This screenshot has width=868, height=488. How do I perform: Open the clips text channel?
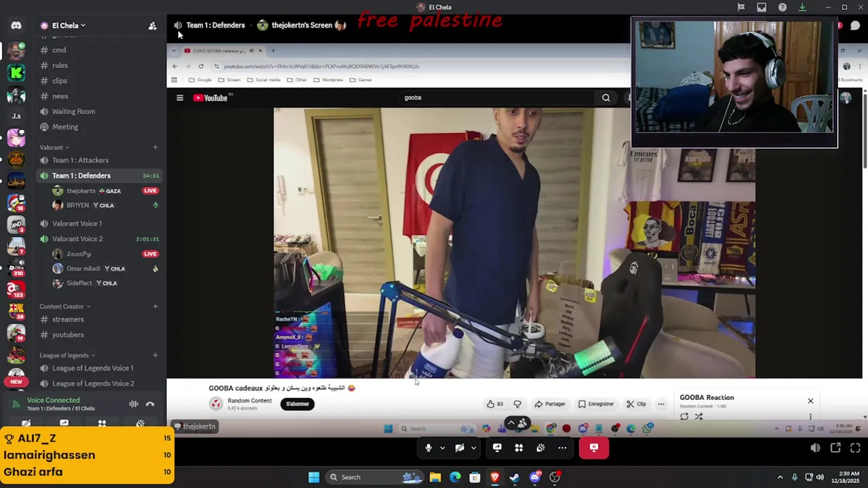coord(60,81)
